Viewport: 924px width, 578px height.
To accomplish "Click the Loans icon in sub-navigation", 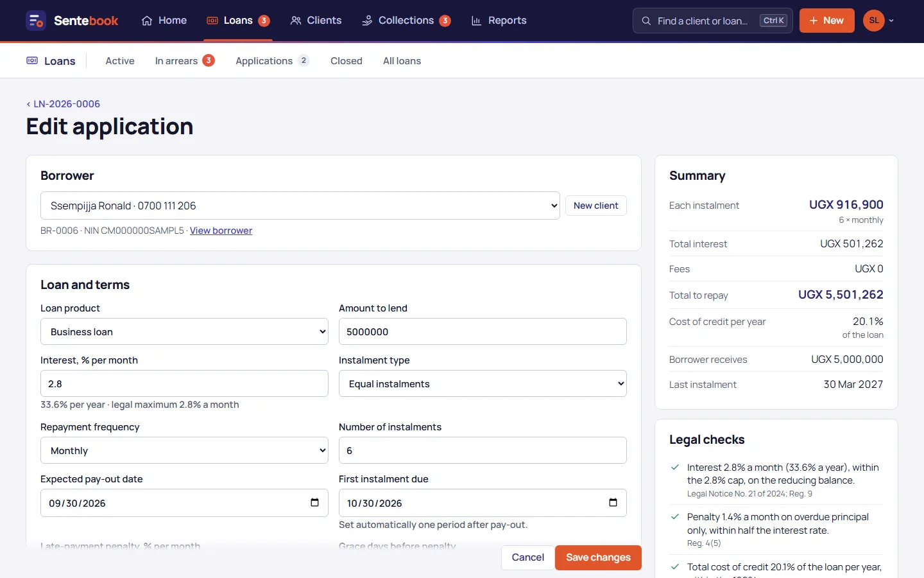I will pyautogui.click(x=32, y=60).
